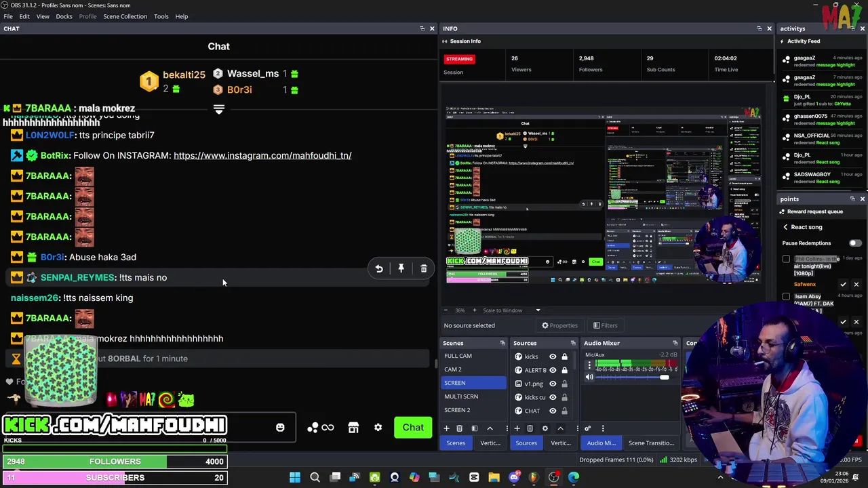Toggle visibility of kicks cu source
The image size is (868, 488).
click(x=553, y=397)
